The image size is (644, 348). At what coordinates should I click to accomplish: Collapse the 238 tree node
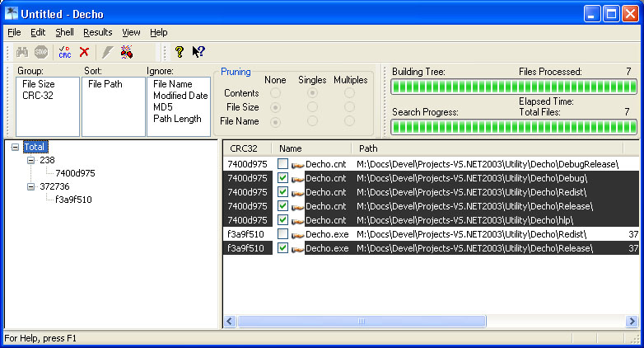30,160
